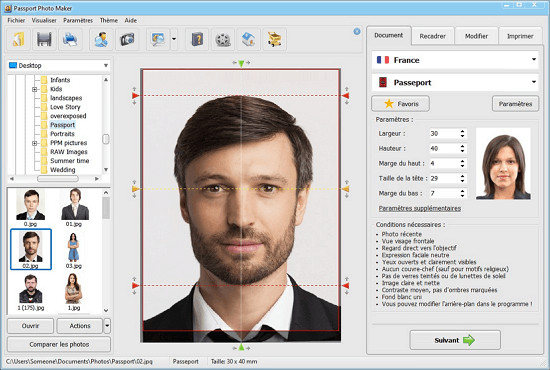Image resolution: width=550 pixels, height=370 pixels.
Task: Adjust the Largeur stepper arrows
Action: [x=462, y=134]
